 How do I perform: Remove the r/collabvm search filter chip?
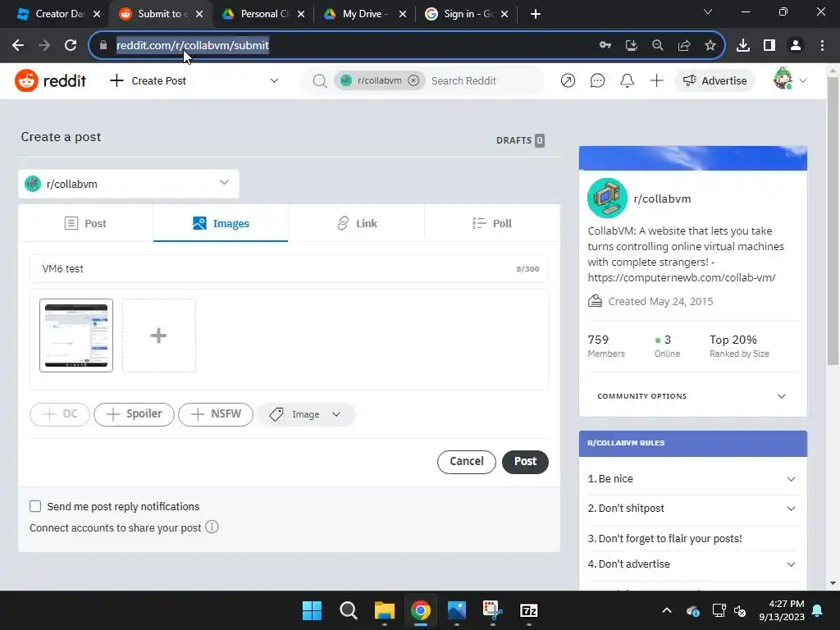tap(413, 80)
